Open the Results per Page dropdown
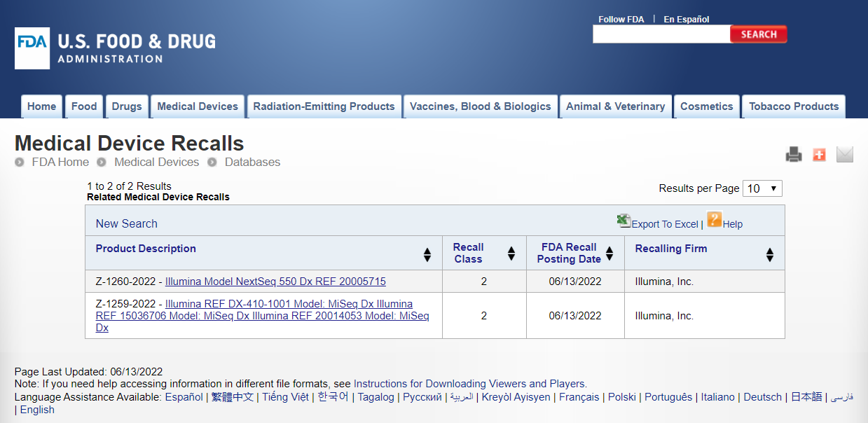 (762, 188)
